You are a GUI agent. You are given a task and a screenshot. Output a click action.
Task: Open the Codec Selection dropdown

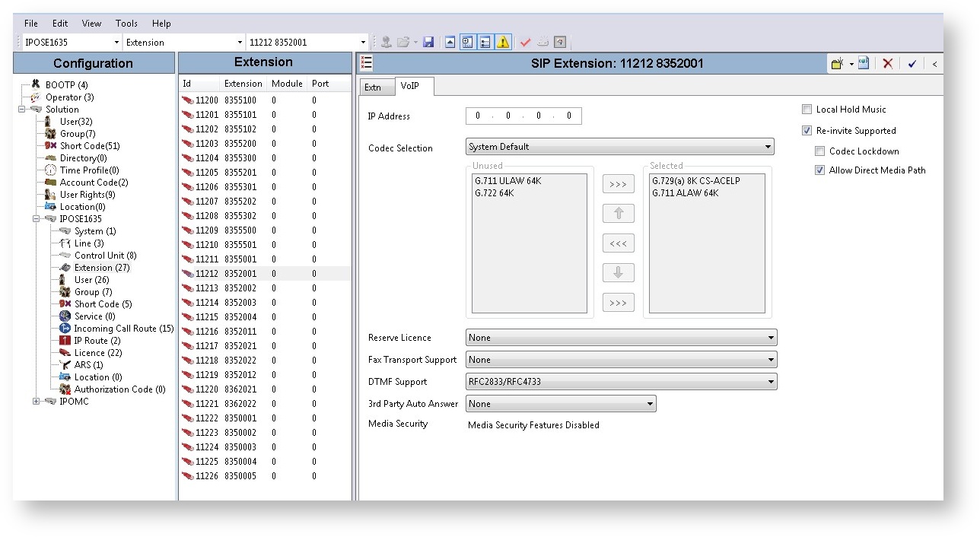tap(769, 147)
